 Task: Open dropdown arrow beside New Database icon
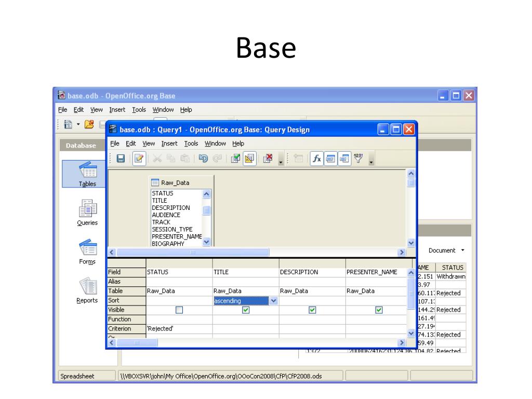(x=78, y=125)
